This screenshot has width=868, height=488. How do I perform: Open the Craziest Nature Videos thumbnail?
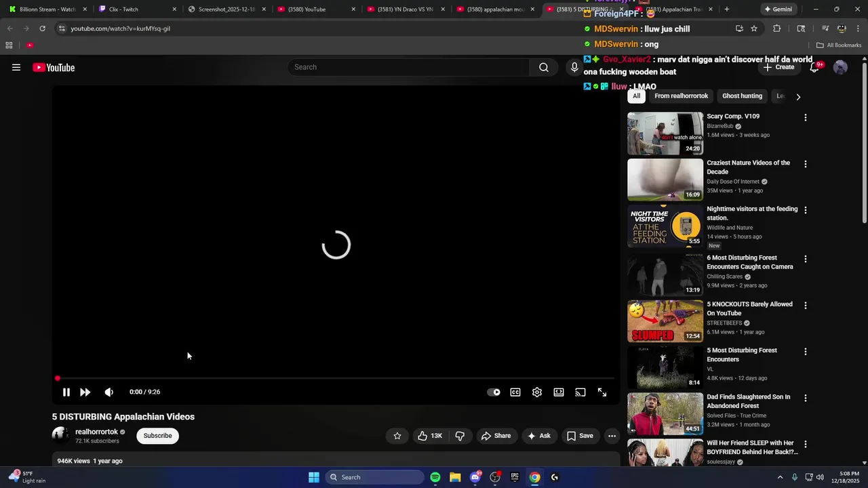[665, 180]
